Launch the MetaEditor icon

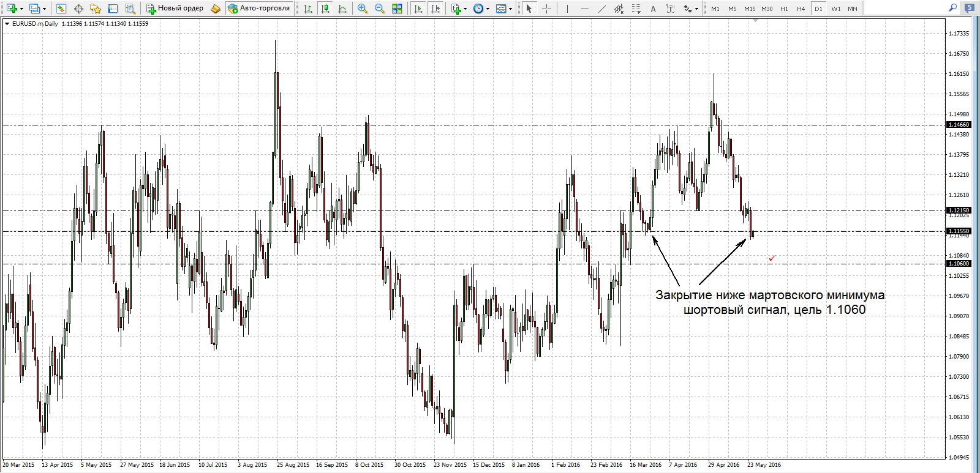coord(215,9)
